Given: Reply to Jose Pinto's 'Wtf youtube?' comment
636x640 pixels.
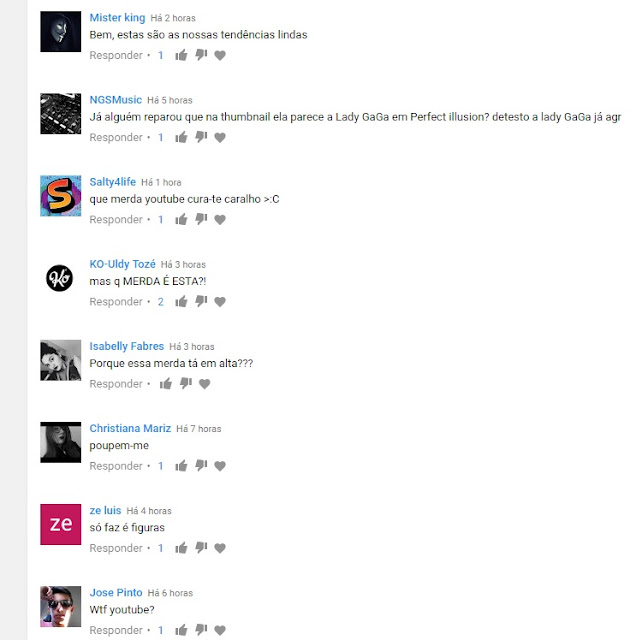Looking at the screenshot, I should 116,631.
